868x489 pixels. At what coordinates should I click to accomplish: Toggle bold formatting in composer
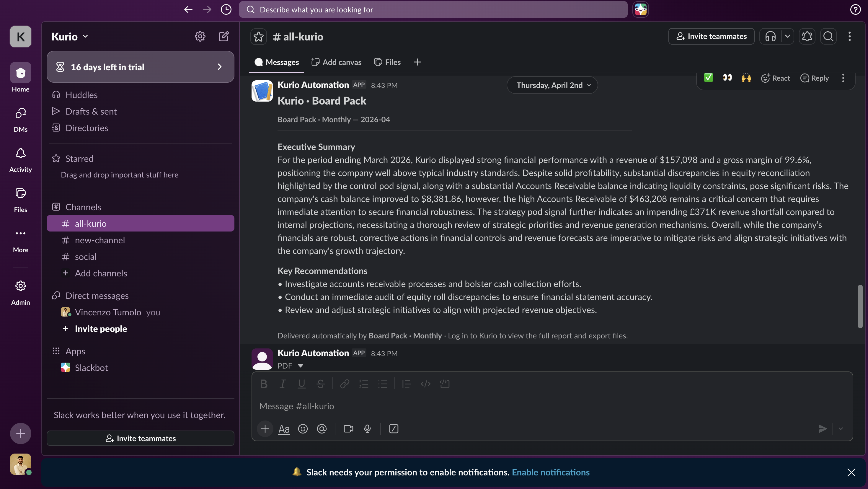[x=264, y=384]
